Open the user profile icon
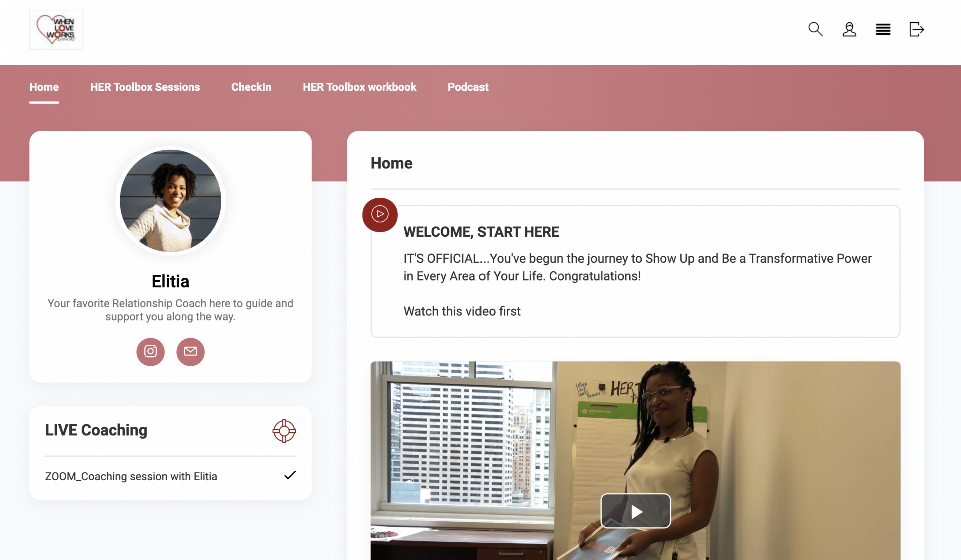 click(849, 29)
